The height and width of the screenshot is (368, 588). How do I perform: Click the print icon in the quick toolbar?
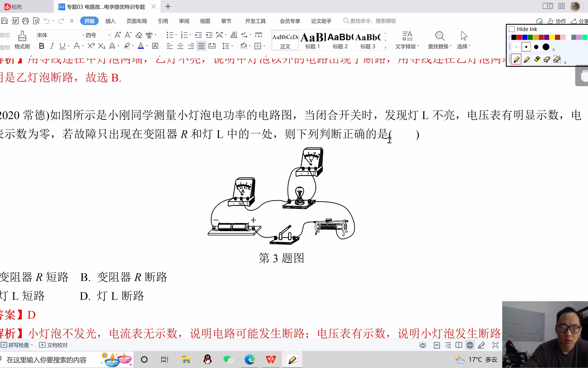[x=26, y=21]
